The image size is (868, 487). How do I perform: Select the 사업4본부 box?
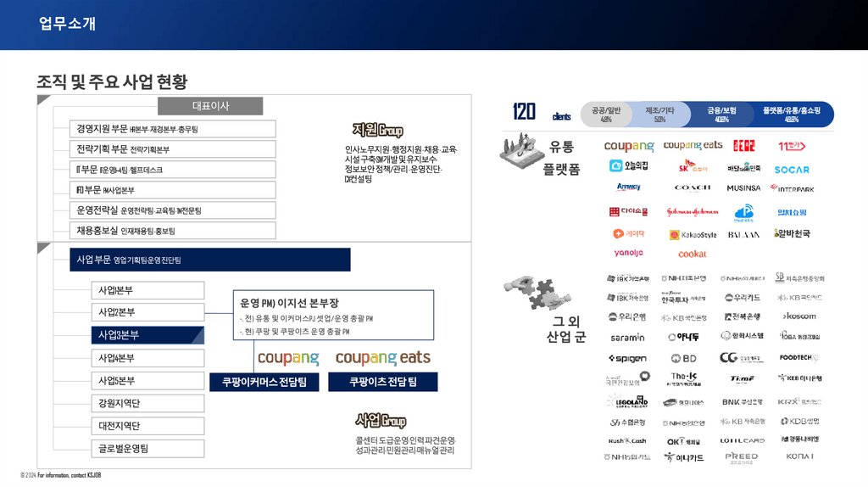pyautogui.click(x=147, y=358)
